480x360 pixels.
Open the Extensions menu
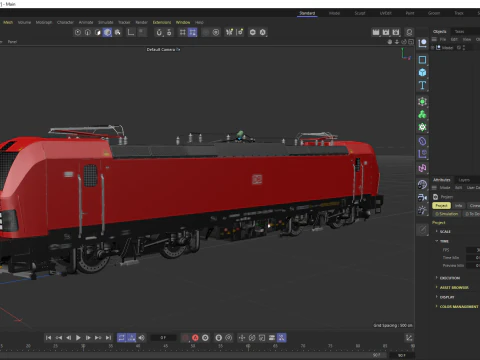point(162,22)
